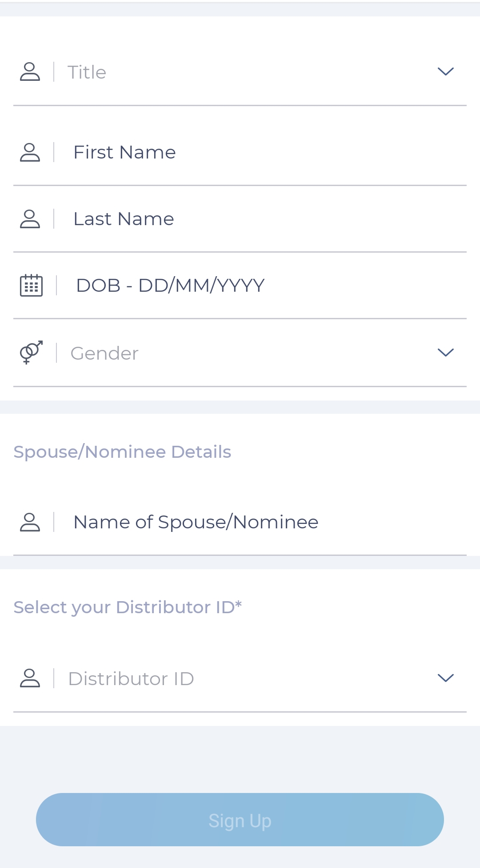Click the person icon beside Last Name
Viewport: 480px width, 868px height.
[x=30, y=219]
